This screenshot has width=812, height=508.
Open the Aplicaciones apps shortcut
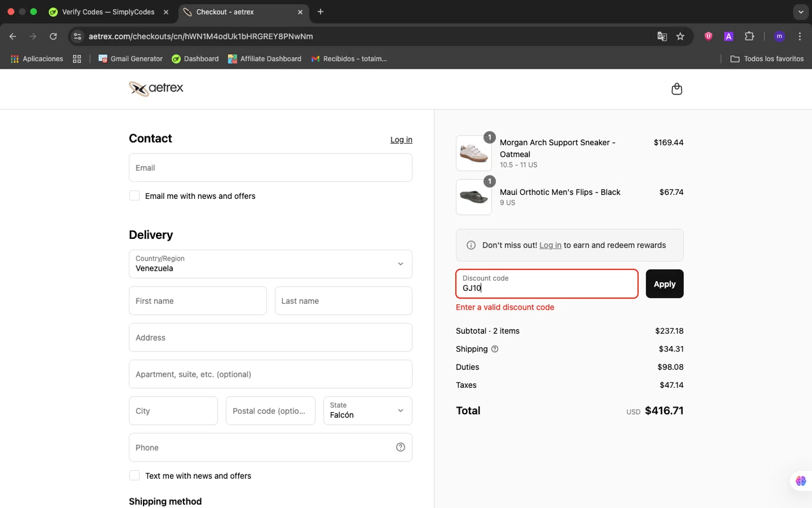coord(37,59)
